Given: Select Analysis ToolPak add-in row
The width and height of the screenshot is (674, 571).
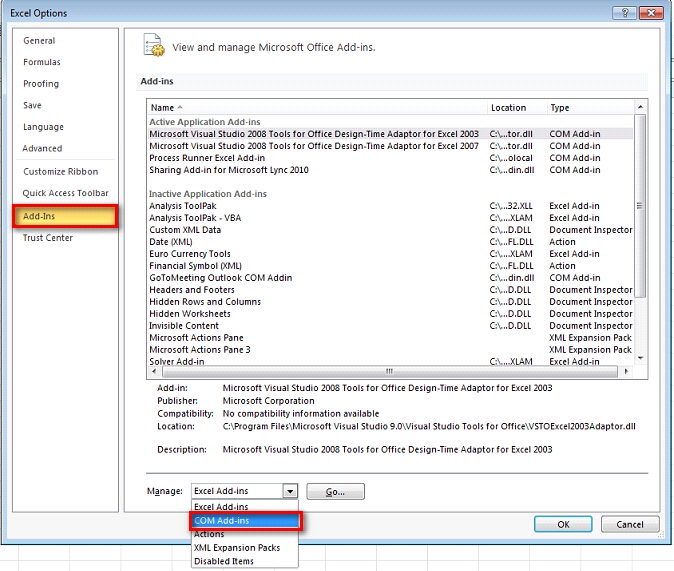Looking at the screenshot, I should (x=184, y=206).
